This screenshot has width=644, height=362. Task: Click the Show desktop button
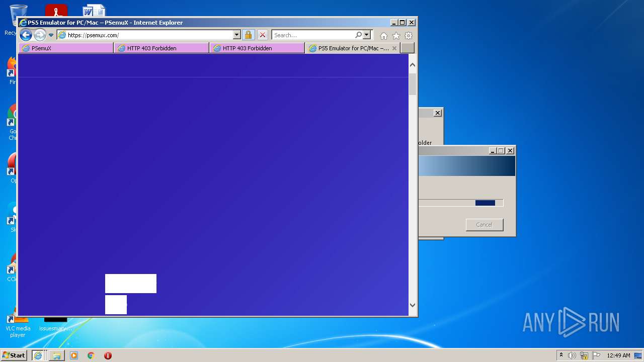[x=638, y=355]
